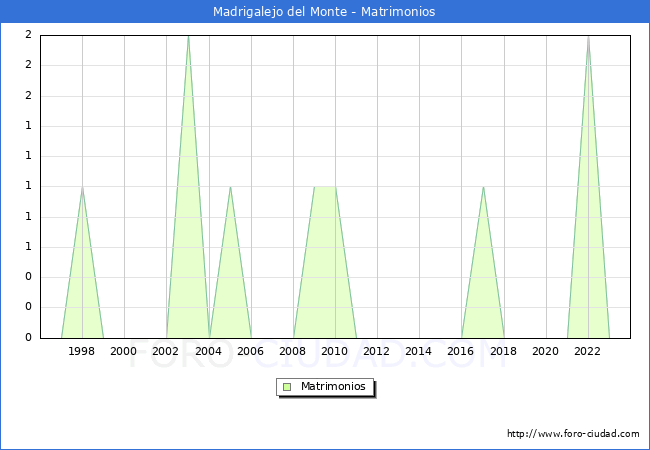Click the chart title Madrigalejo del Monte
Image resolution: width=650 pixels, height=450 pixels.
point(324,12)
